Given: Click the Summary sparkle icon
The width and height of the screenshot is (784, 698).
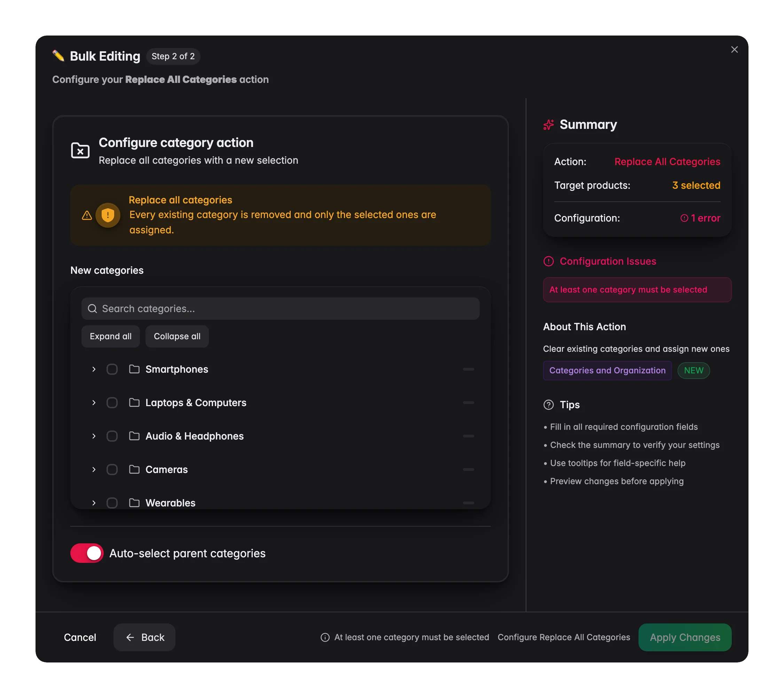Looking at the screenshot, I should point(549,125).
